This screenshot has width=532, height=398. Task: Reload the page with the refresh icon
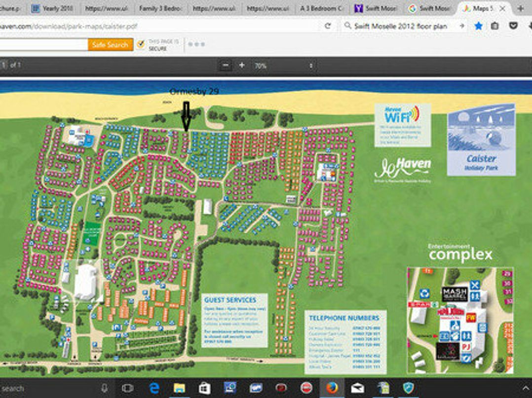pyautogui.click(x=329, y=26)
